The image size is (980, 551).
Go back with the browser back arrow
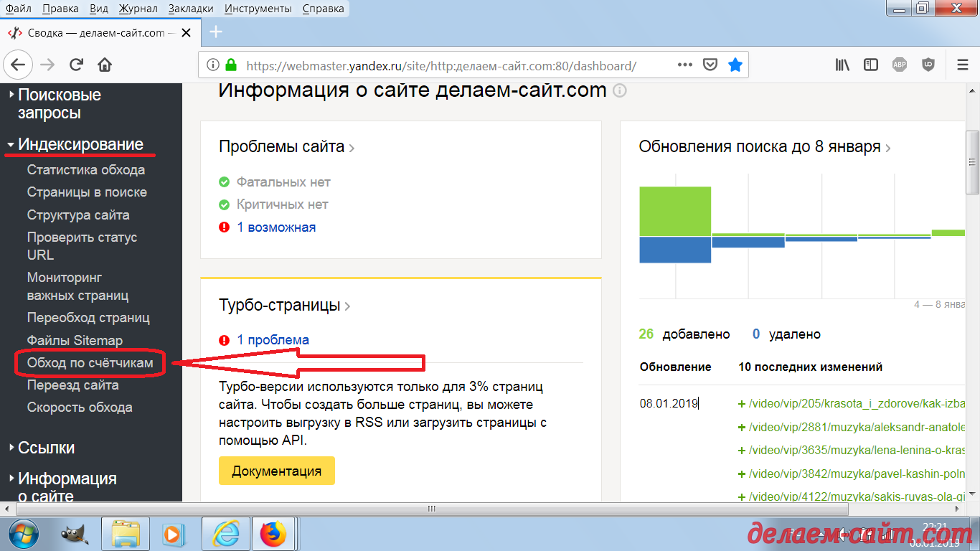(18, 65)
